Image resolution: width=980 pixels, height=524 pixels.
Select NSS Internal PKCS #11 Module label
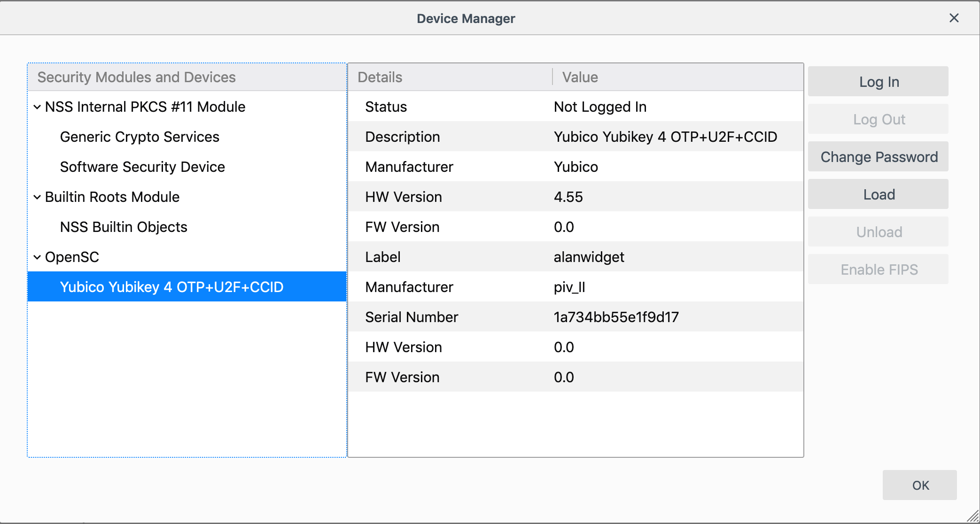145,107
